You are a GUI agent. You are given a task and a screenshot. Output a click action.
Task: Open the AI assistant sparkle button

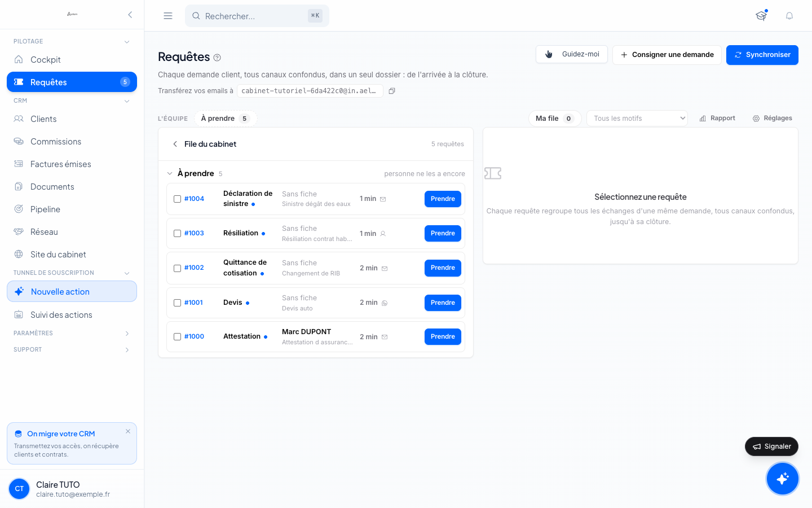point(783,479)
